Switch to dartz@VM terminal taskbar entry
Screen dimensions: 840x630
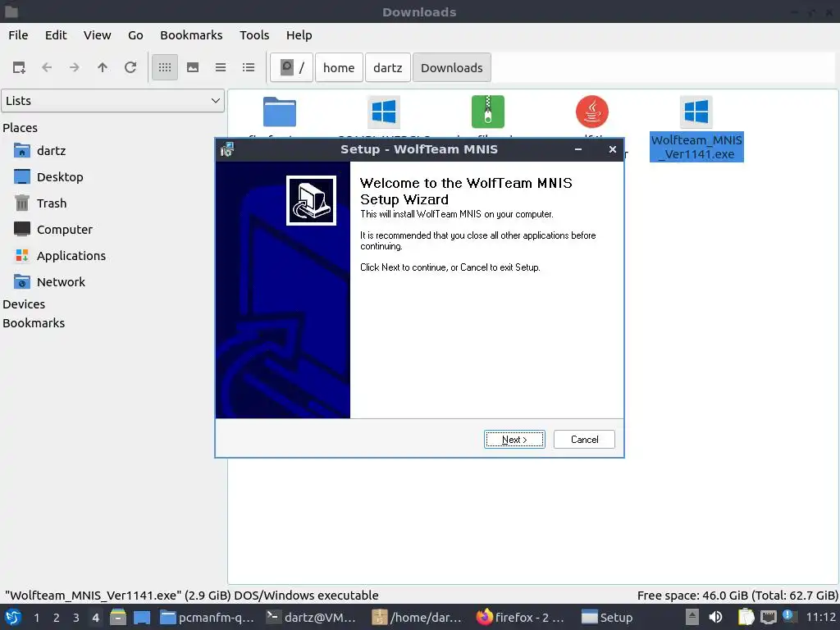pos(311,618)
